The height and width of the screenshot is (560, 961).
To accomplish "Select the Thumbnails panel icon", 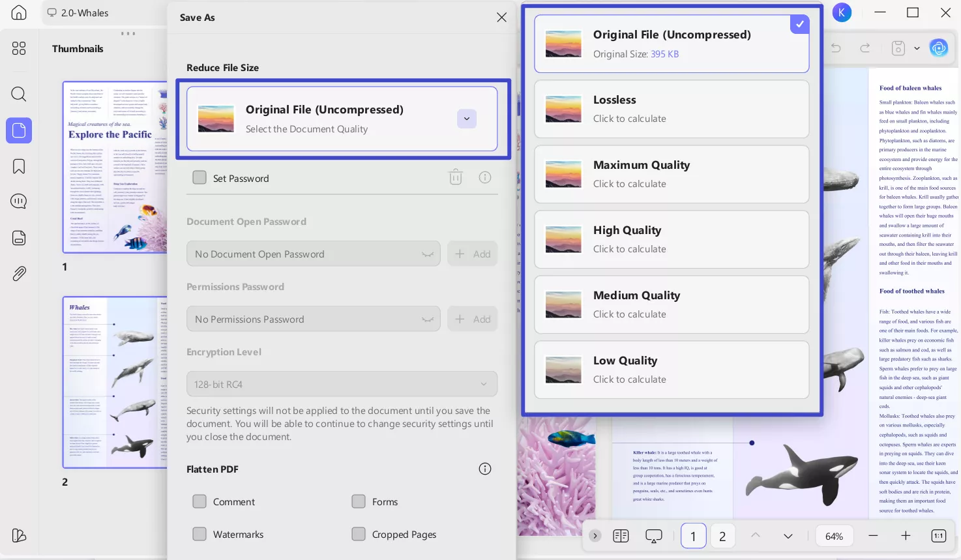I will (19, 130).
